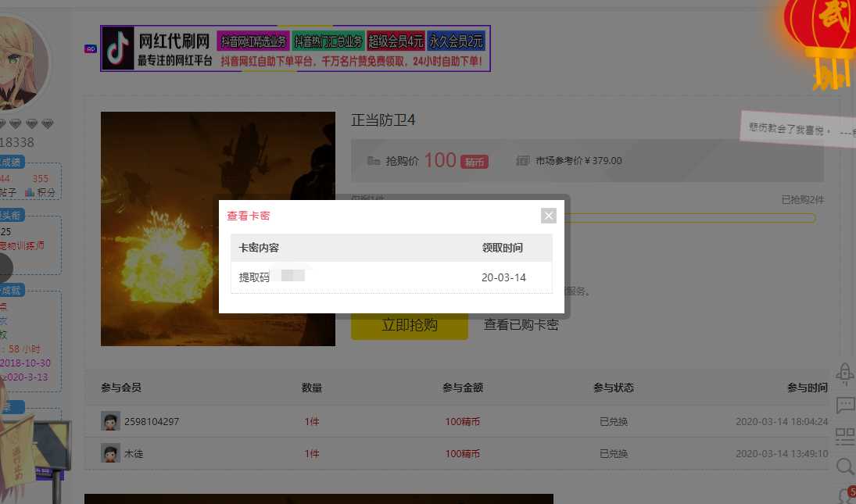Image resolution: width=856 pixels, height=504 pixels.
Task: Open the notifications icon with red badge
Action: click(x=847, y=494)
